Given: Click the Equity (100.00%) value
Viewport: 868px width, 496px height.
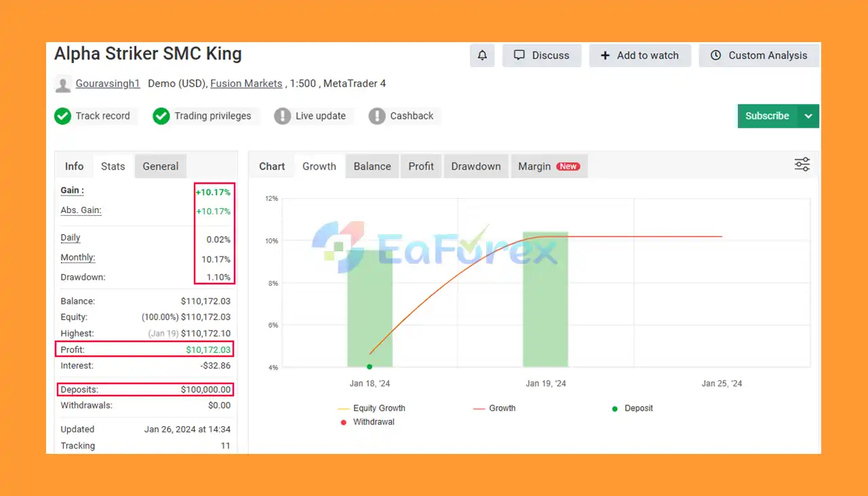Looking at the screenshot, I should [x=186, y=318].
